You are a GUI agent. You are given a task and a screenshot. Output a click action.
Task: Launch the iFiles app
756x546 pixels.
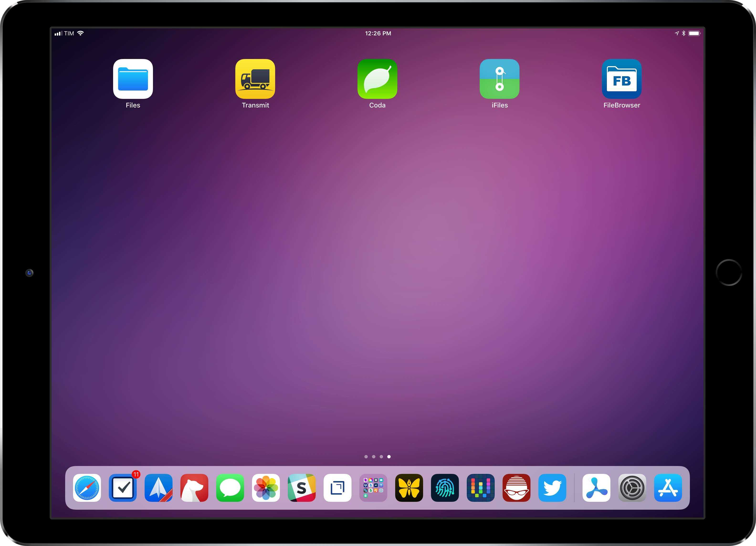[499, 79]
